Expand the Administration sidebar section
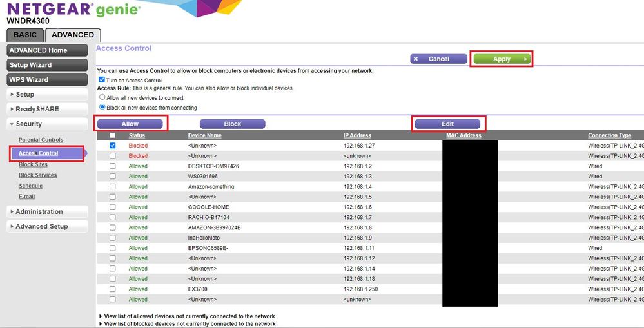Image resolution: width=644 pixels, height=328 pixels. tap(47, 211)
